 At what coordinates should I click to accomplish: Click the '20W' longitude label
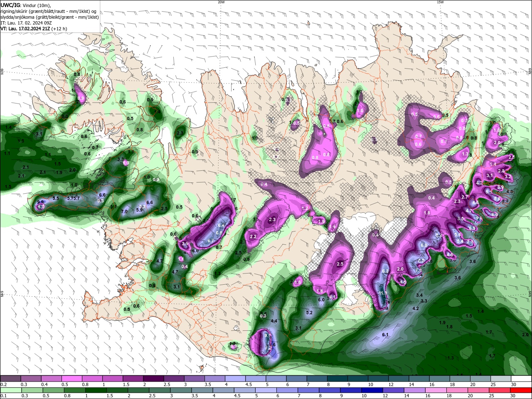[x=221, y=2]
